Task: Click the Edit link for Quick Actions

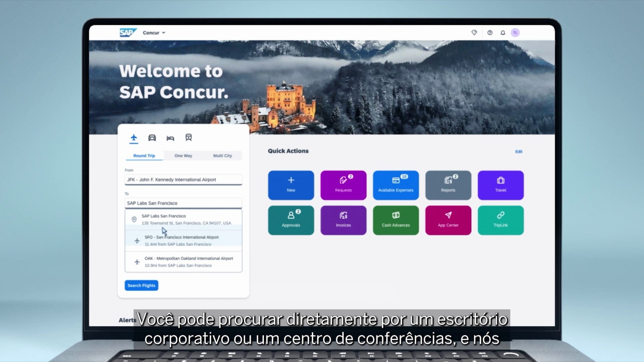Action: click(519, 152)
